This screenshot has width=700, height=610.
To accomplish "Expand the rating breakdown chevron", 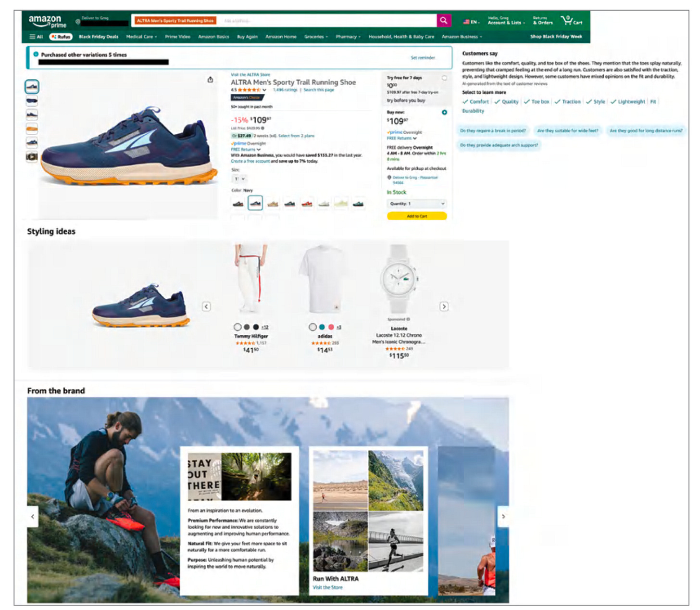I will [x=264, y=90].
